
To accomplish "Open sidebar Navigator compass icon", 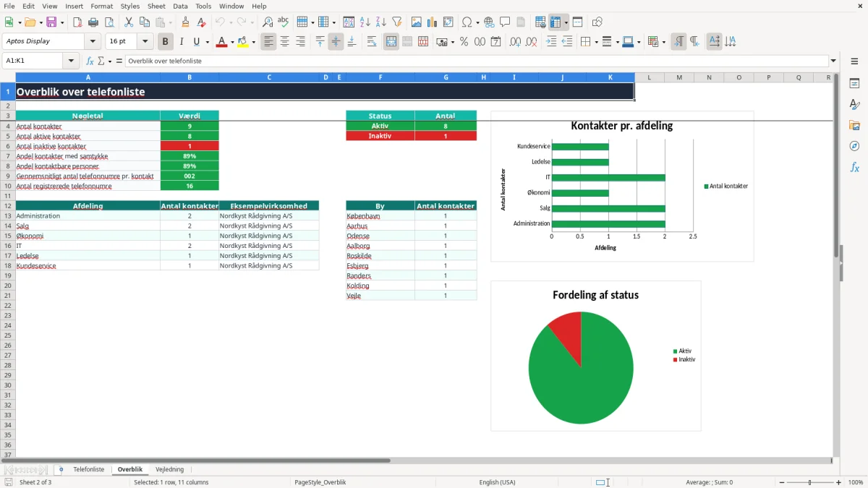I will click(854, 146).
